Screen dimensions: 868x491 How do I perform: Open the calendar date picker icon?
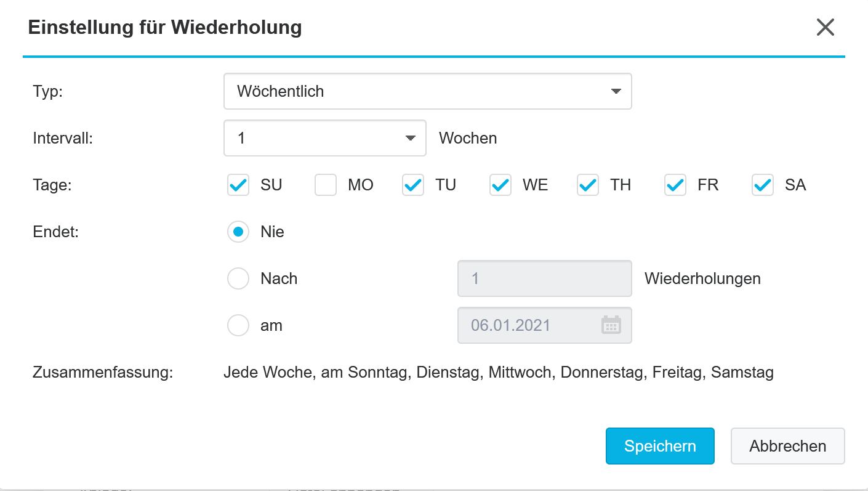[x=611, y=325]
